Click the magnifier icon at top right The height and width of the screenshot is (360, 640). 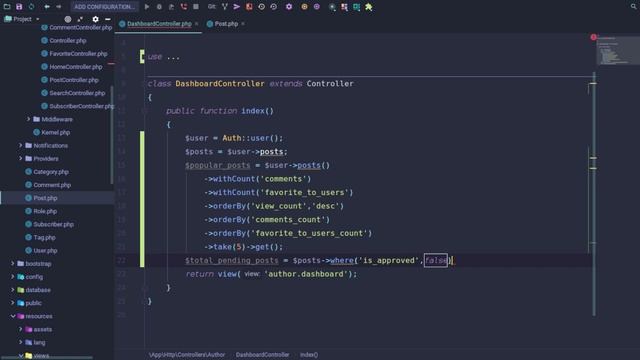pyautogui.click(x=633, y=7)
